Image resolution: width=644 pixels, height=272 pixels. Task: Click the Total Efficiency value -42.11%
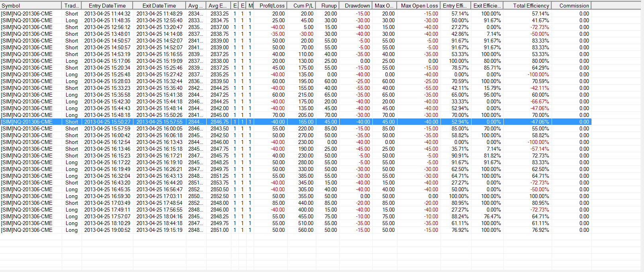(540, 88)
